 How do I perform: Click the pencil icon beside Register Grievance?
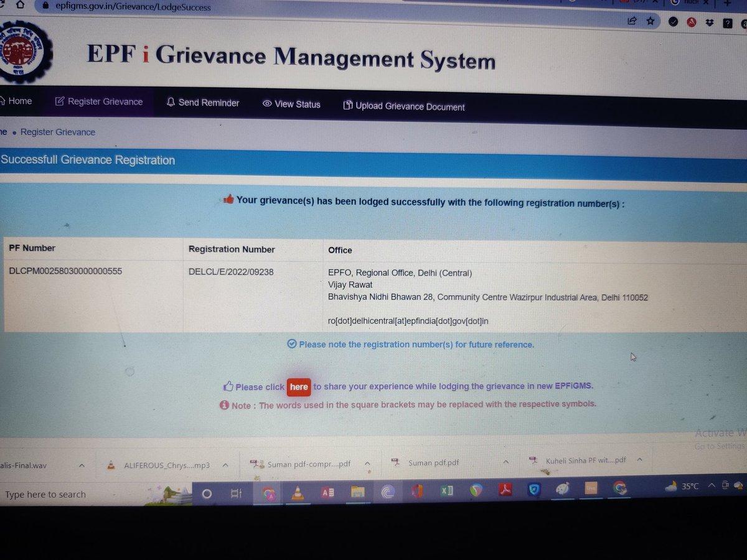coord(60,101)
